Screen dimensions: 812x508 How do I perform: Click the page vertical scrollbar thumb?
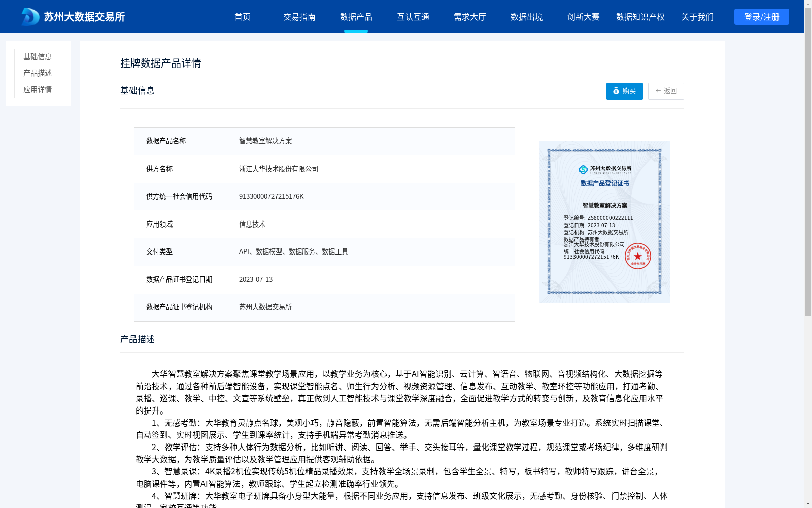tap(808, 162)
